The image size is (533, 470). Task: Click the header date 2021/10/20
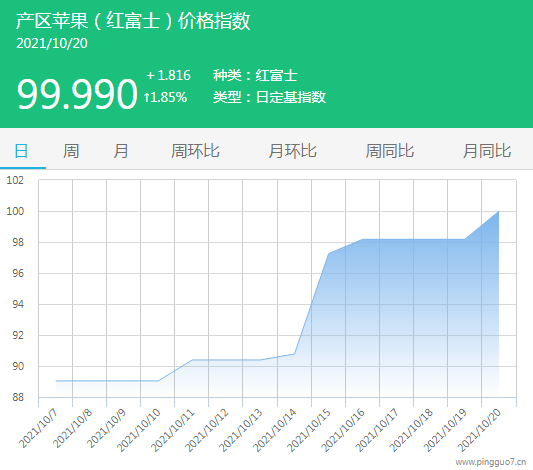coord(52,43)
